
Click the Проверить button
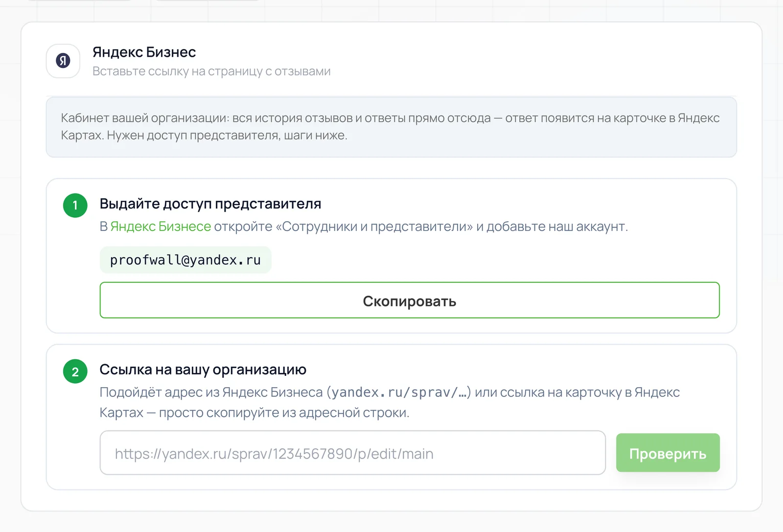click(668, 453)
